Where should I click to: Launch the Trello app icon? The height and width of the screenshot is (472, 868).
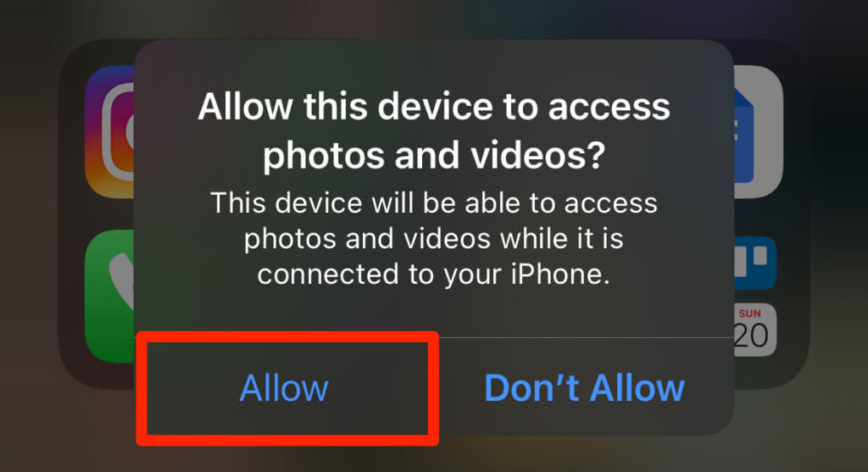[x=755, y=263]
